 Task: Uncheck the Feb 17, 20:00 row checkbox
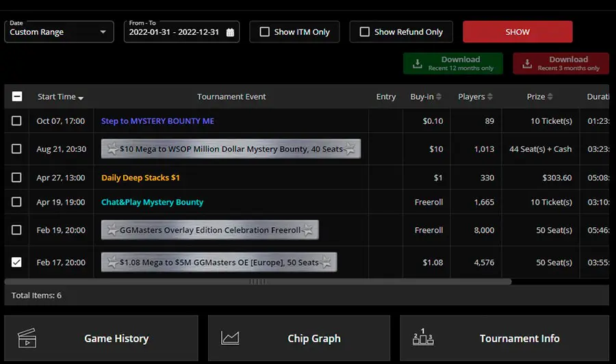[x=16, y=262]
